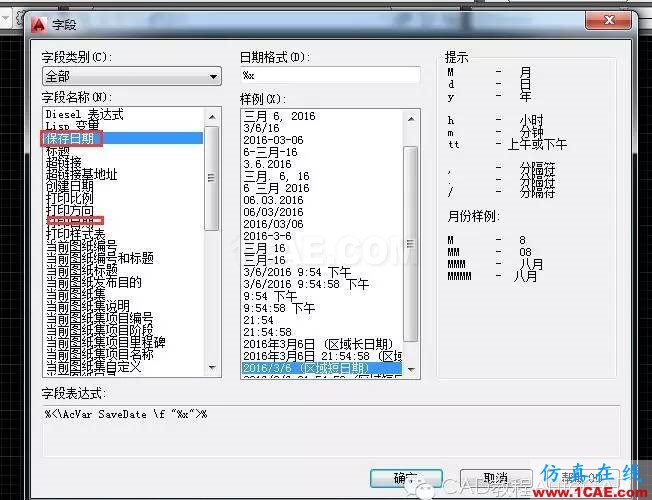Screen dimensions: 652x500
Task: Choose sample format '三月-16'
Action: (x=264, y=260)
